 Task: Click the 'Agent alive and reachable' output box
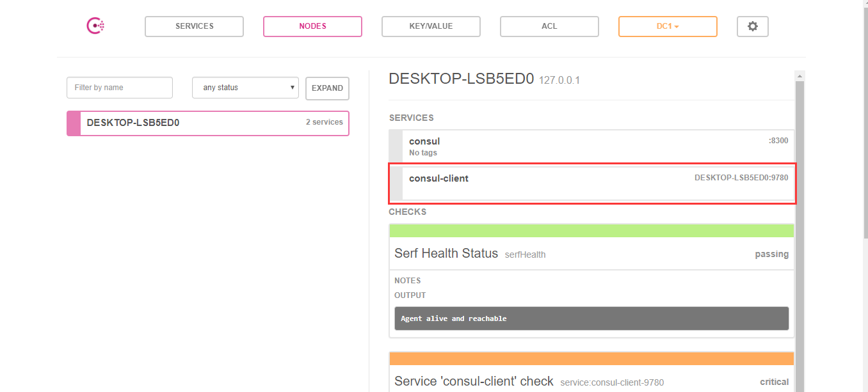click(x=591, y=318)
